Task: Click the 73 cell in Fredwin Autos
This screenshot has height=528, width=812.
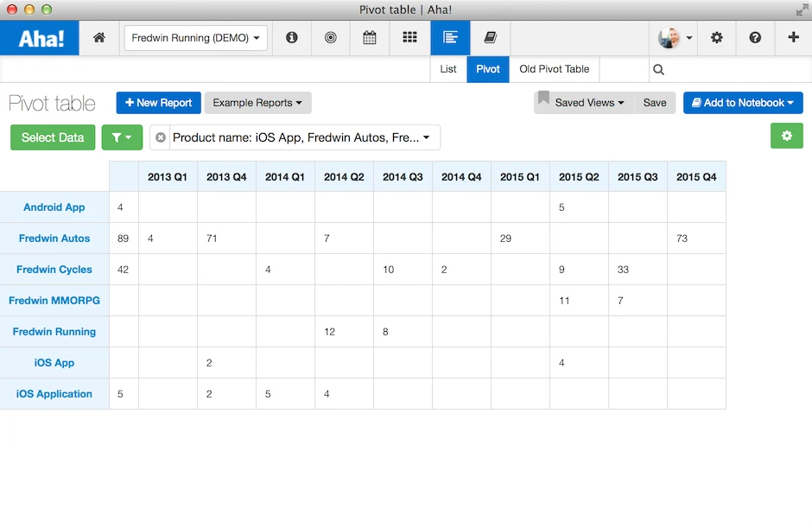Action: pos(696,239)
